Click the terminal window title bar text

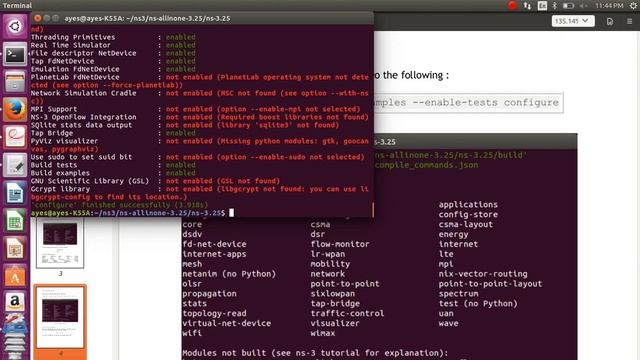(x=147, y=18)
